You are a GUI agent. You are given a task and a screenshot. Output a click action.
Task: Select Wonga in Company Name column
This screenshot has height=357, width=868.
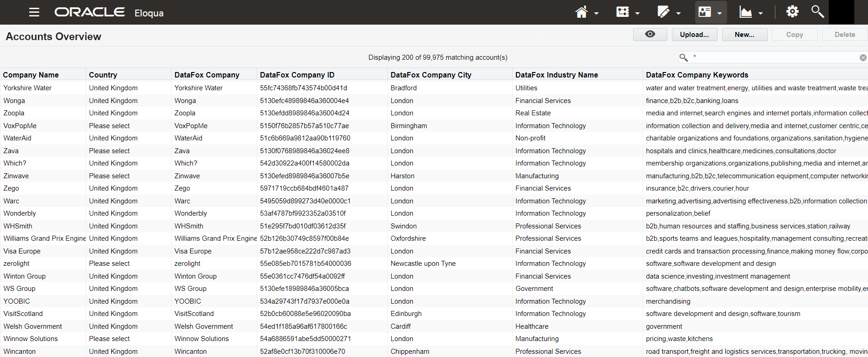[x=14, y=101]
